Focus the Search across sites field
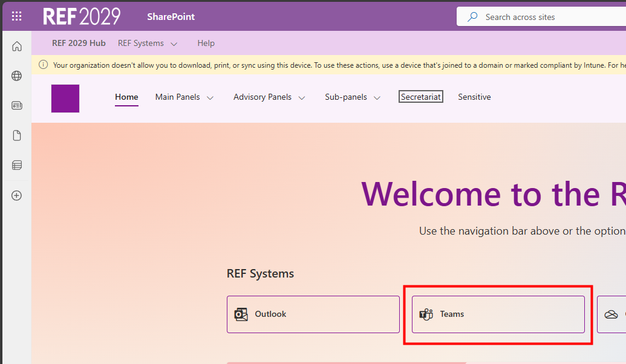The width and height of the screenshot is (626, 364). [541, 17]
